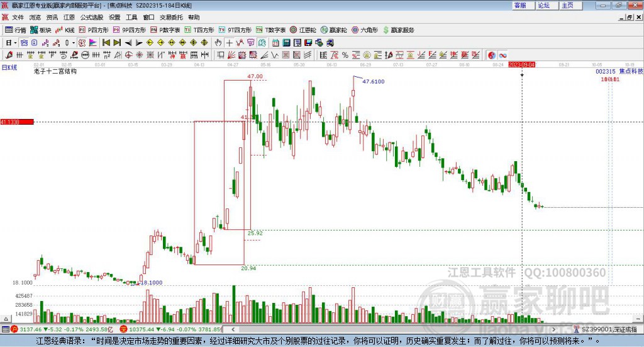Click the red 2023-09-04 date marker
Screen dimensions: 644x347
tap(521, 65)
